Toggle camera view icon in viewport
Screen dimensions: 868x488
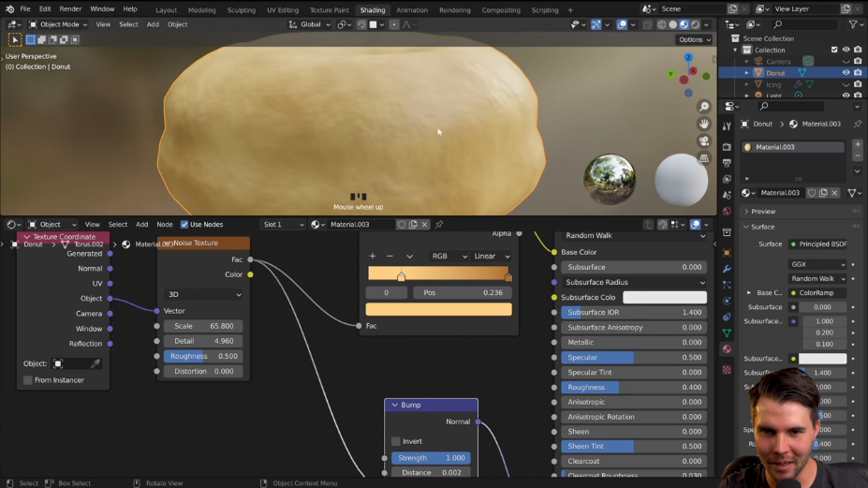point(704,140)
